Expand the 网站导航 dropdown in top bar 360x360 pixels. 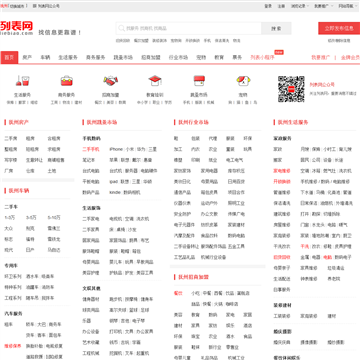(348, 6)
